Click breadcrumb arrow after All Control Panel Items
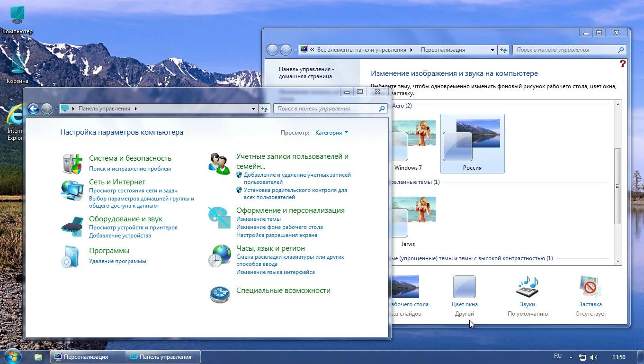The width and height of the screenshot is (644, 364). tap(411, 50)
